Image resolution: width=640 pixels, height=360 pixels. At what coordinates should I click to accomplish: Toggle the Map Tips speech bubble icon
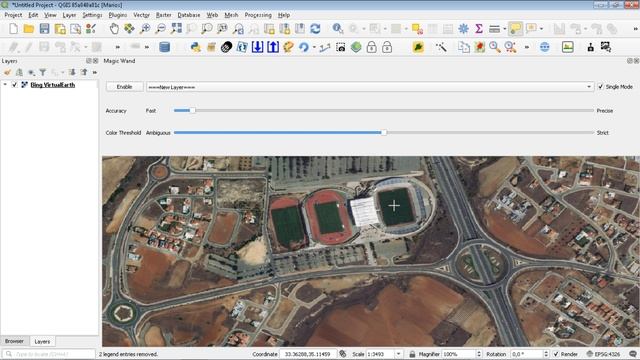coord(516,29)
